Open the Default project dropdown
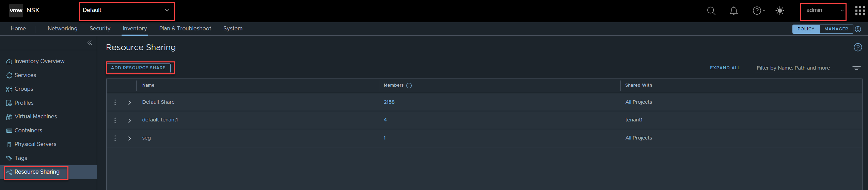 click(126, 11)
